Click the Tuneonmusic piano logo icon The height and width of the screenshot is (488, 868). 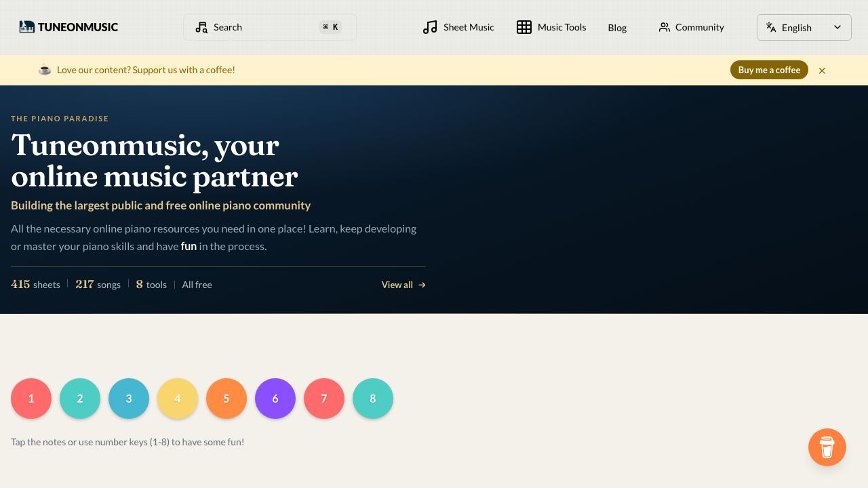(x=27, y=27)
